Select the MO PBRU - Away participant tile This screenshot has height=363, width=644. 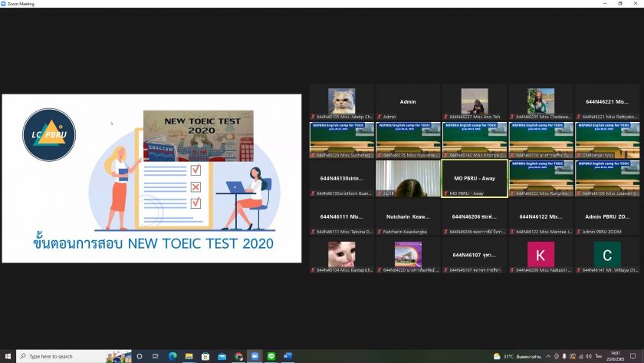point(475,178)
